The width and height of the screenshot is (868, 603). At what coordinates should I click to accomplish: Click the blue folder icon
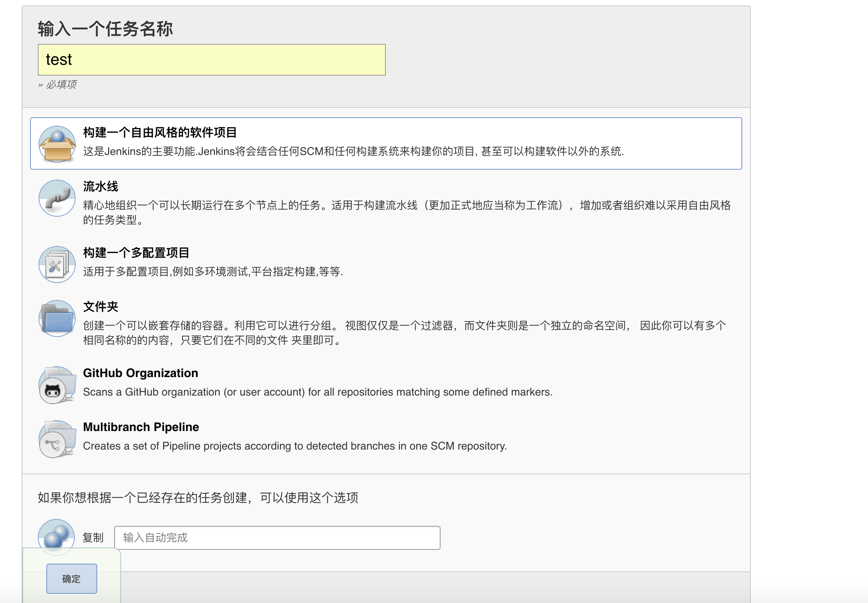57,318
